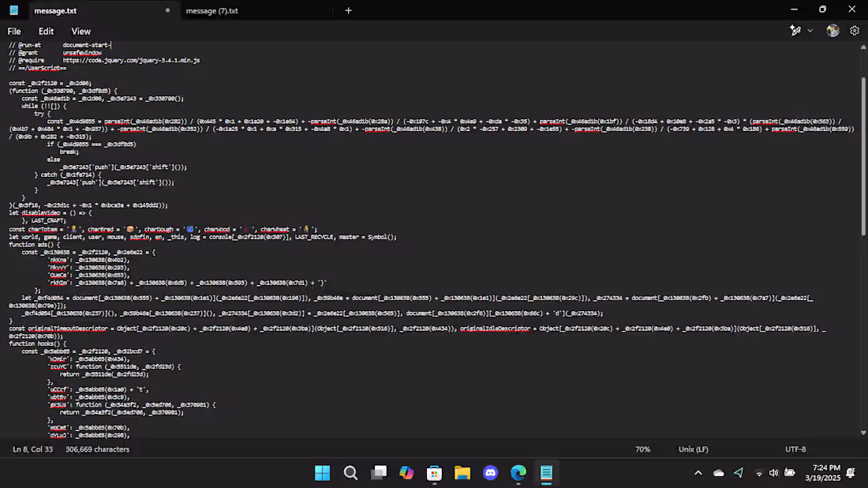The height and width of the screenshot is (488, 868).
Task: Switch to the message (7).txt tab
Action: pyautogui.click(x=212, y=10)
